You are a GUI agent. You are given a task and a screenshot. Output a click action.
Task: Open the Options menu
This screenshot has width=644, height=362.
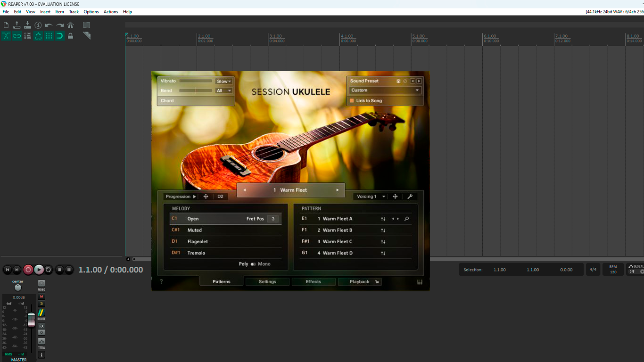pyautogui.click(x=91, y=12)
